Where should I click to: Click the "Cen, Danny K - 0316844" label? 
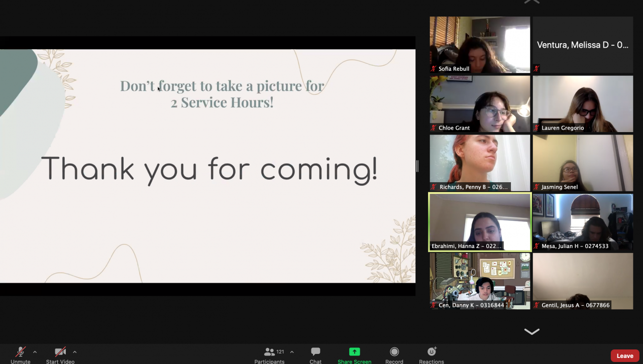(x=471, y=305)
